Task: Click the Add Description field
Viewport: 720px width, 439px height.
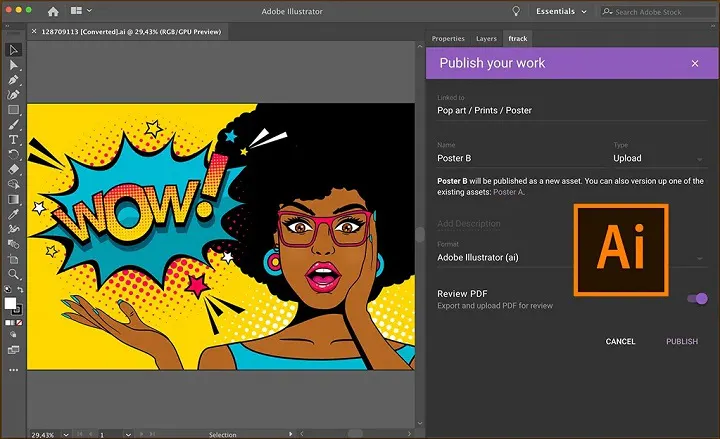Action: pos(469,224)
